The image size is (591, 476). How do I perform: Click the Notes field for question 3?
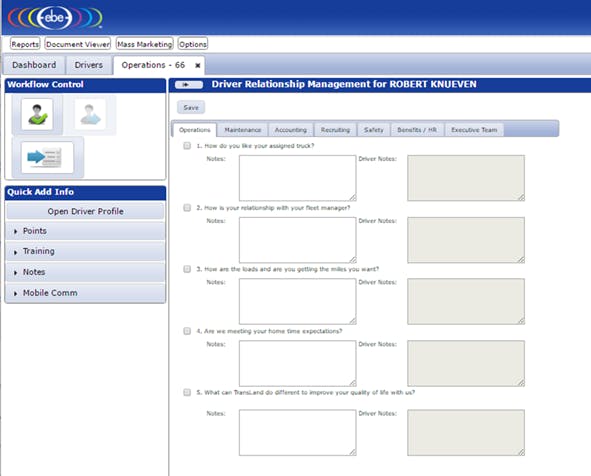[297, 302]
